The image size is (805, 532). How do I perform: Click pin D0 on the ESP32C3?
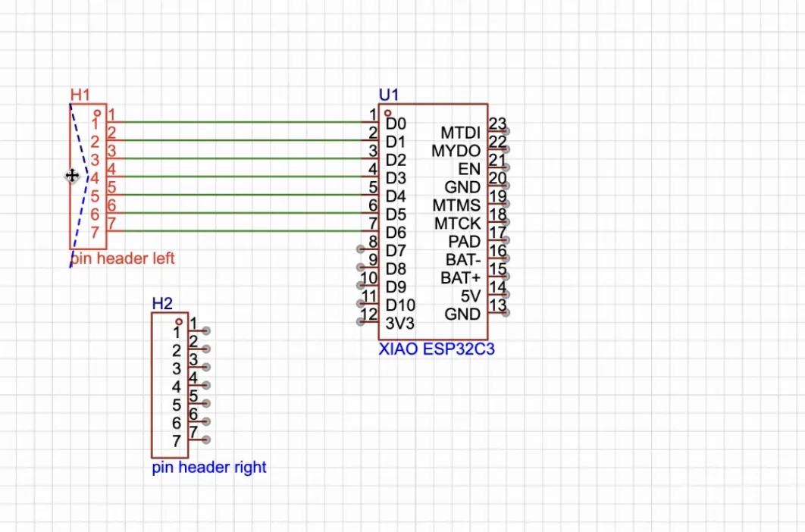click(x=395, y=123)
